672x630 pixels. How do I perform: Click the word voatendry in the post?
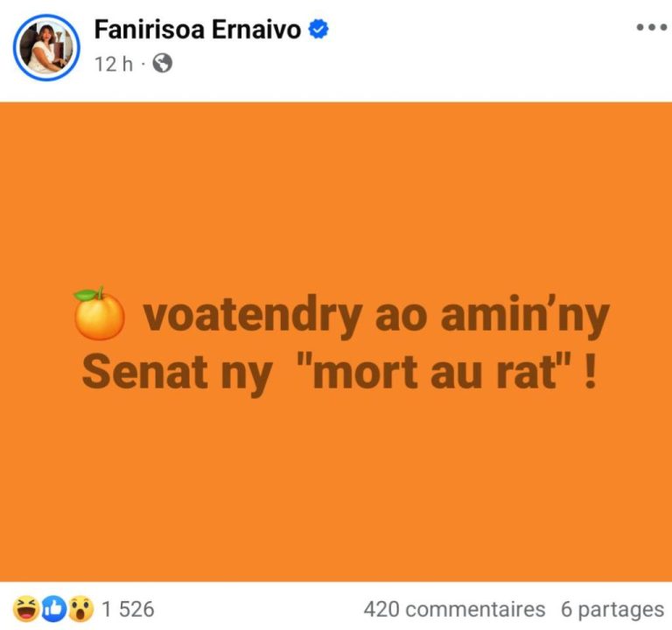point(253,315)
